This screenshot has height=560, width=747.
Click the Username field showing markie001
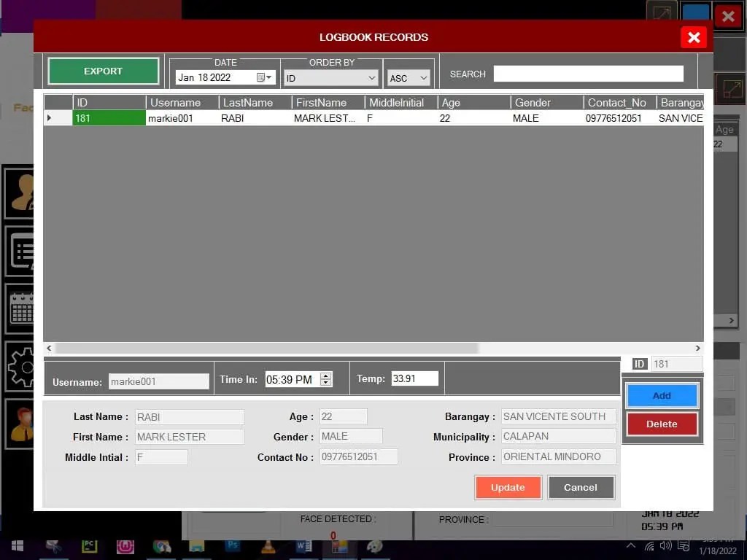[158, 381]
